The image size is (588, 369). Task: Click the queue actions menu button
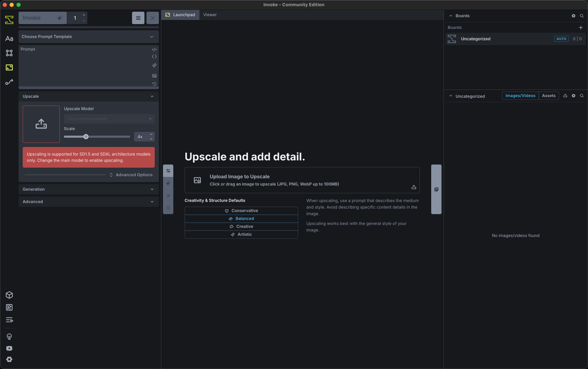coord(138,18)
